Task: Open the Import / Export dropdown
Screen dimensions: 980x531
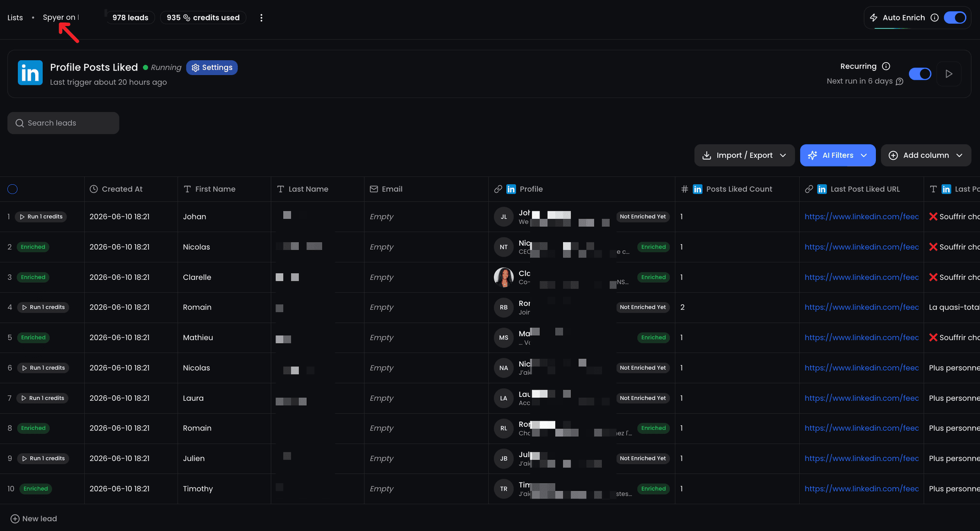Action: tap(744, 155)
